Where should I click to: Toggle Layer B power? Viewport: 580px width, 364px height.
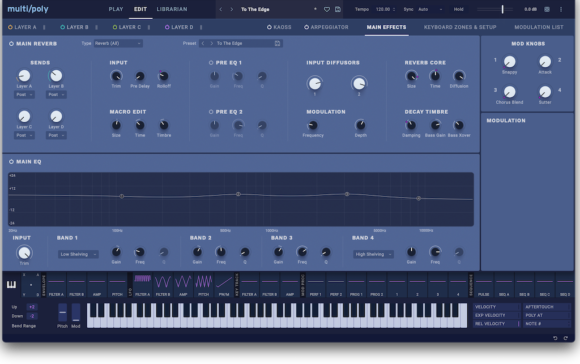tap(63, 27)
